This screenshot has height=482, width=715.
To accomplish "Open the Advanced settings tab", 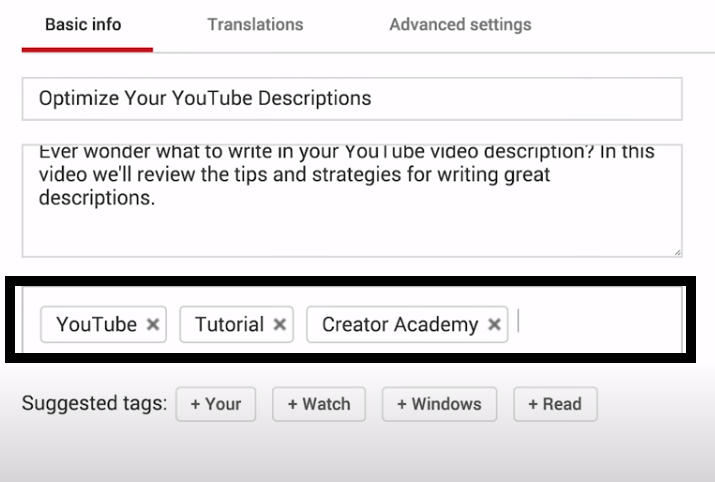I will [460, 25].
